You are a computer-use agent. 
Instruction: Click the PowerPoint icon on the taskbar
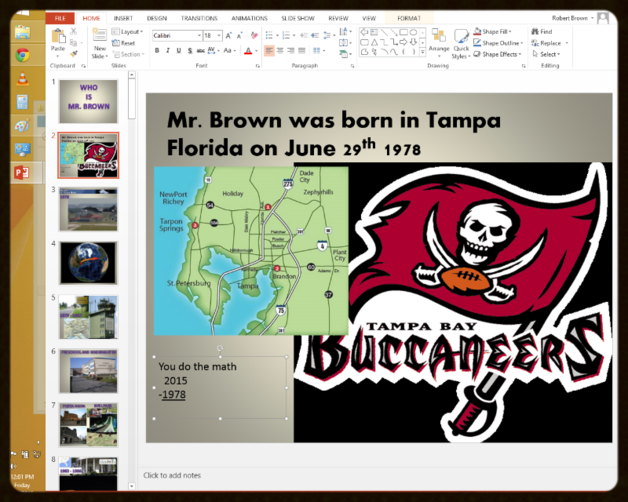click(x=22, y=172)
